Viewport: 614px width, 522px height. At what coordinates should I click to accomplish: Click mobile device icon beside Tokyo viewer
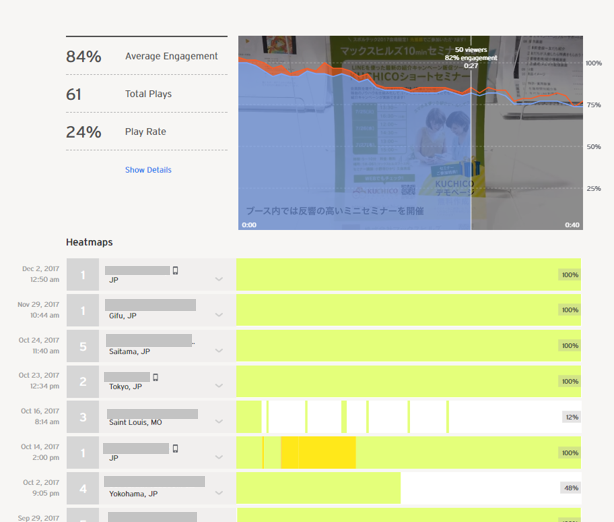155,377
